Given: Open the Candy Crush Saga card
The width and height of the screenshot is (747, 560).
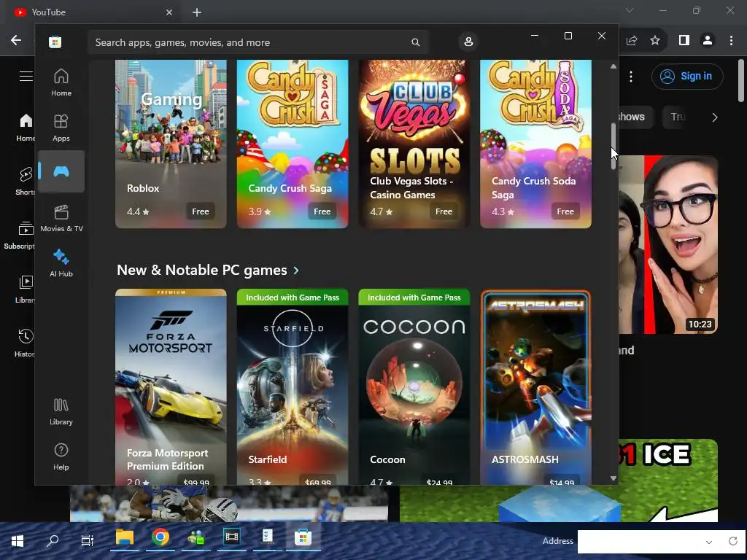Looking at the screenshot, I should [293, 144].
